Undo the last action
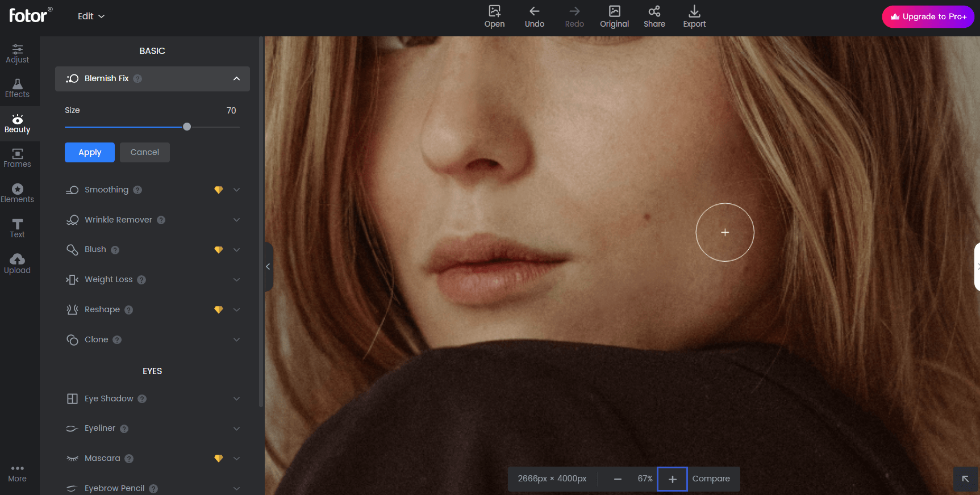Viewport: 980px width, 495px height. 535,16
